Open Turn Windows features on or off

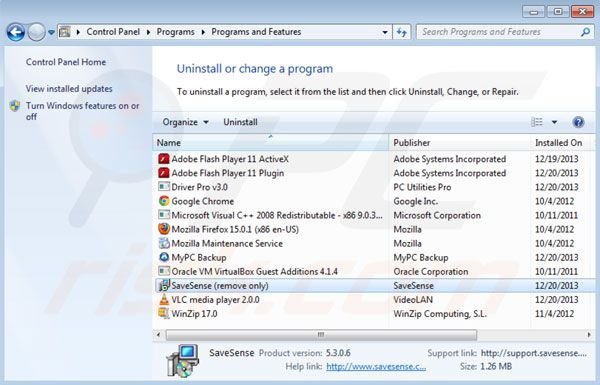pyautogui.click(x=82, y=111)
